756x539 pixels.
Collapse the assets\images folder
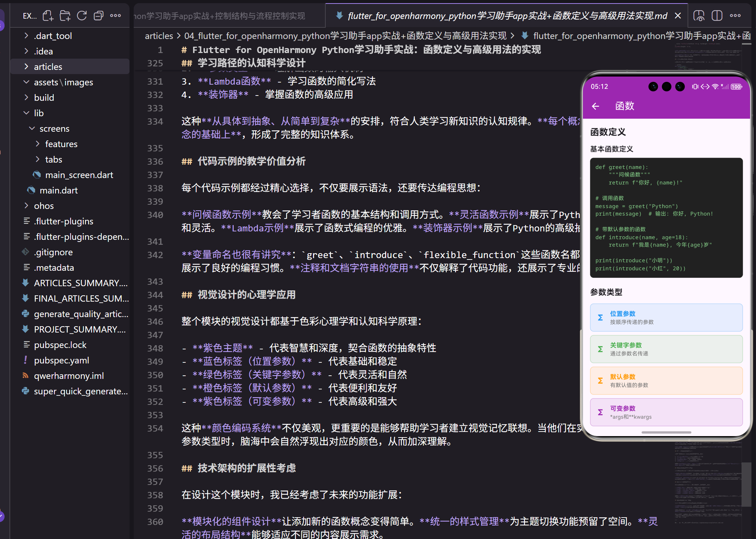[26, 82]
